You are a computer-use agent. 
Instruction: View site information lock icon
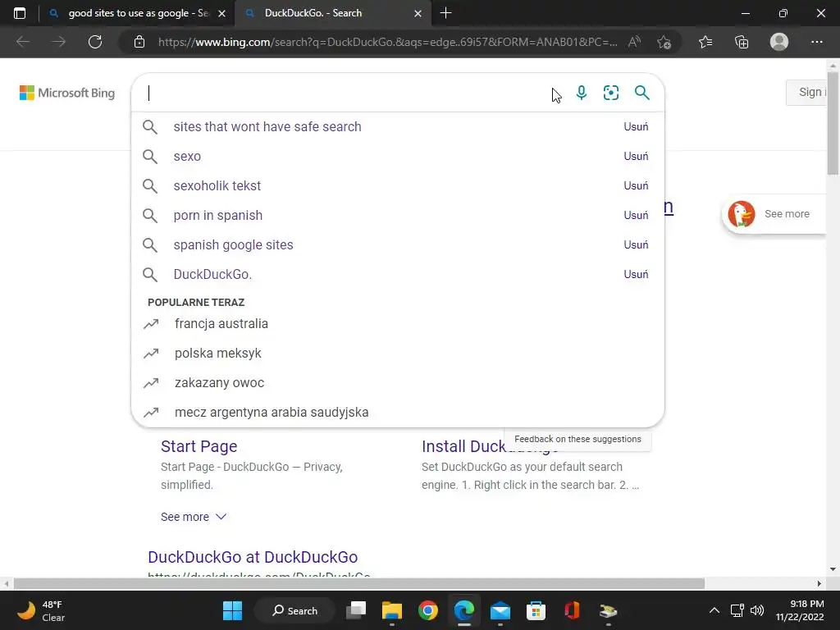139,42
